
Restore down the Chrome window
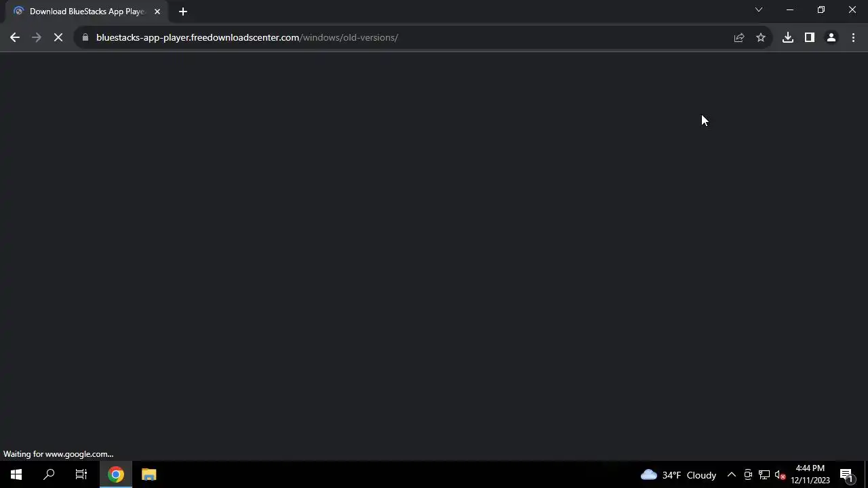(x=821, y=10)
